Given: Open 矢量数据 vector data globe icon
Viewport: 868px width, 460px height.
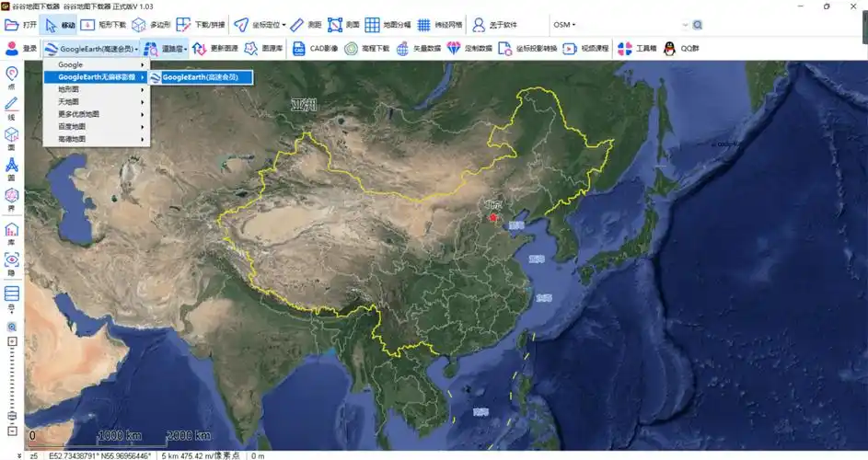Looking at the screenshot, I should [x=418, y=49].
